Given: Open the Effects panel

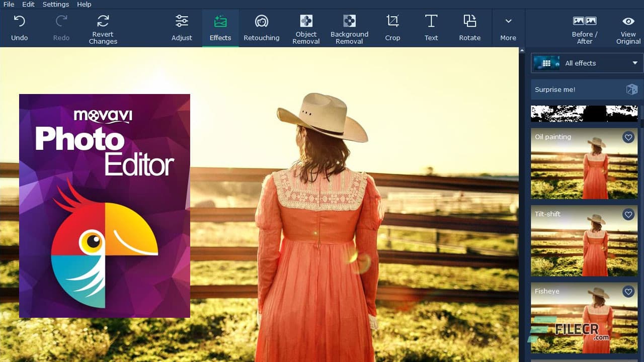Looking at the screenshot, I should pyautogui.click(x=220, y=28).
